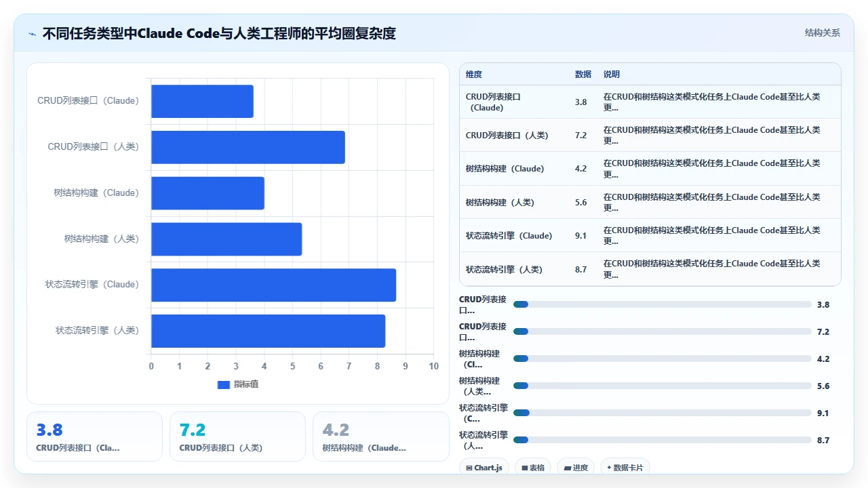
Task: Select the 表格 tag chip
Action: (x=533, y=468)
